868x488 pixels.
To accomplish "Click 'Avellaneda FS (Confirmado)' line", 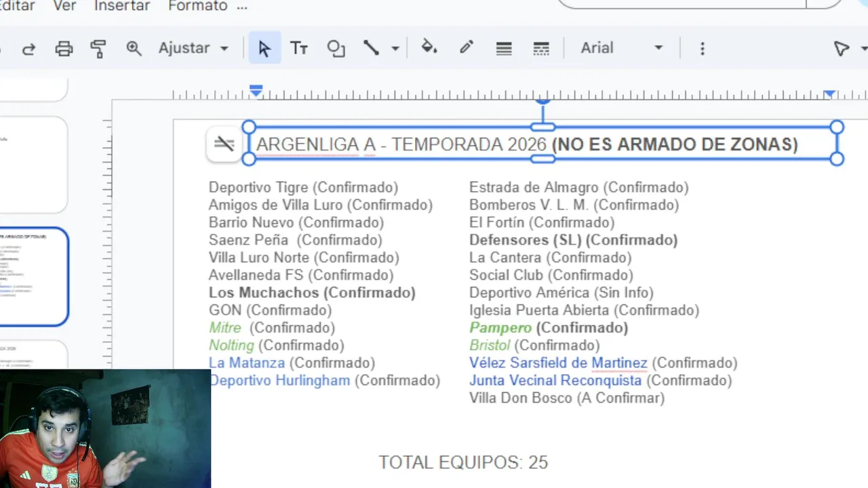I will 301,274.
